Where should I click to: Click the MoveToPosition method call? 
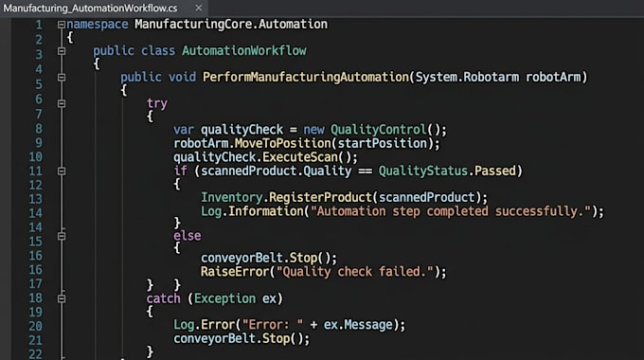tap(282, 143)
